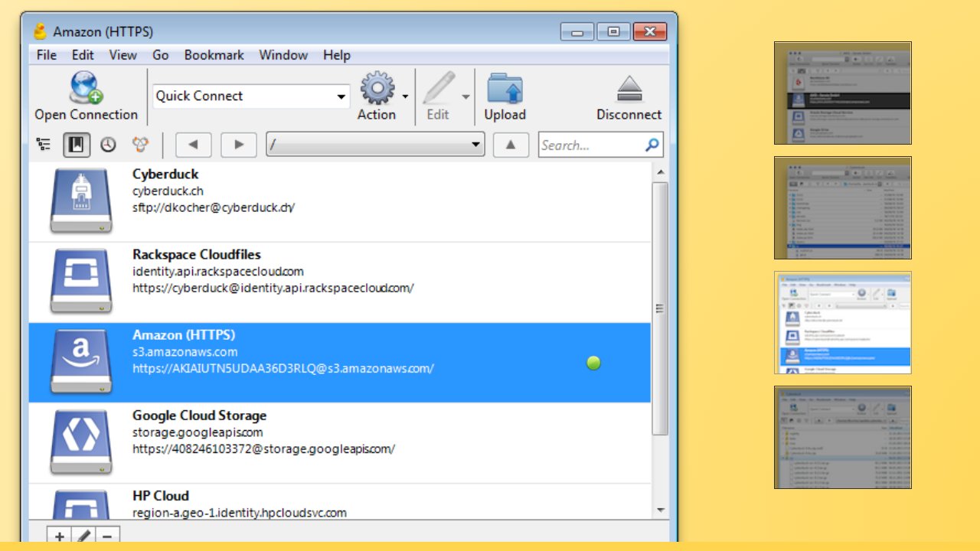
Task: Open the Bookmark menu
Action: click(214, 55)
